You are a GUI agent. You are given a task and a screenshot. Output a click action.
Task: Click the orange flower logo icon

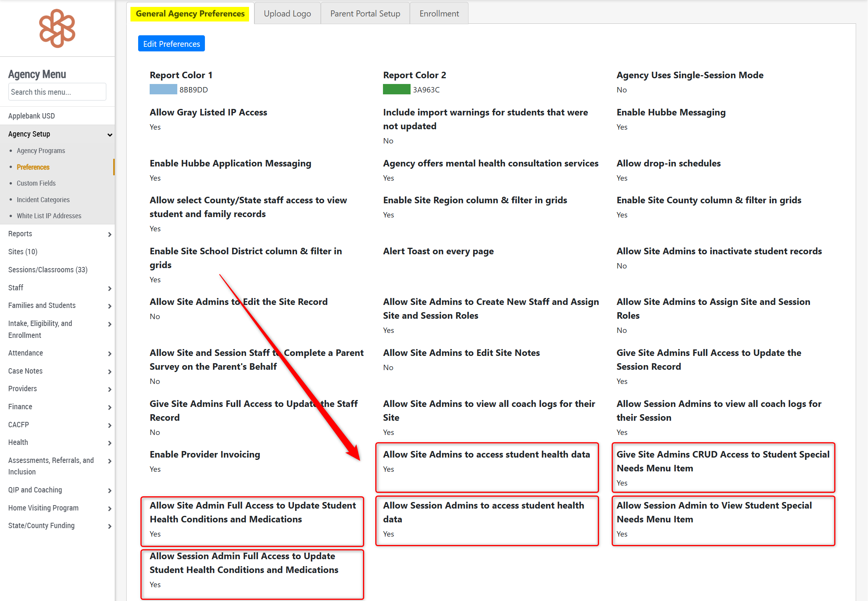point(57,29)
